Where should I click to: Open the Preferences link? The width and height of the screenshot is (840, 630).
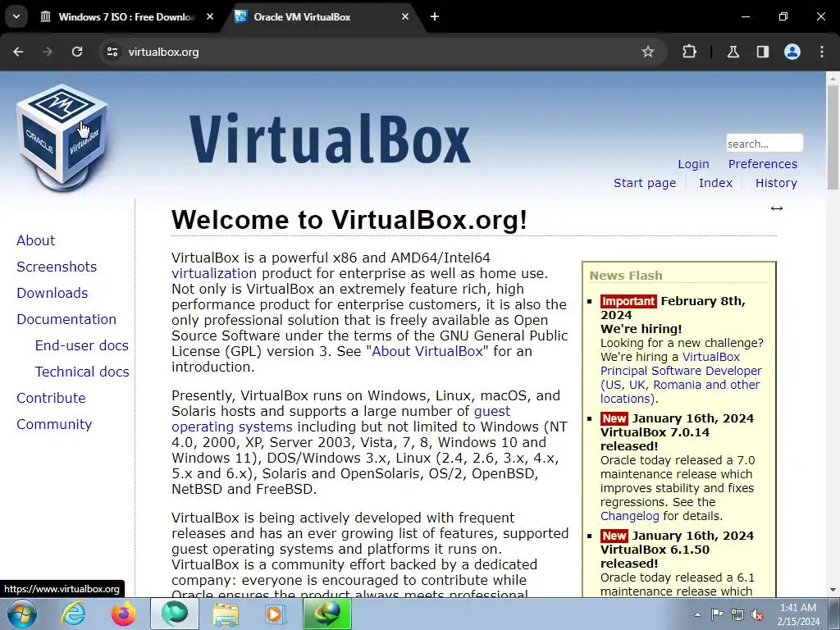click(x=762, y=164)
